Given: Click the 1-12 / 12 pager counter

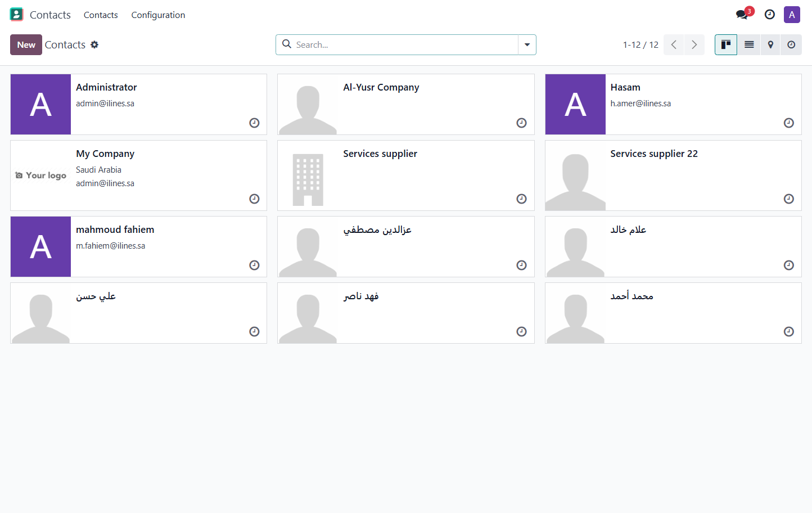Looking at the screenshot, I should (640, 45).
